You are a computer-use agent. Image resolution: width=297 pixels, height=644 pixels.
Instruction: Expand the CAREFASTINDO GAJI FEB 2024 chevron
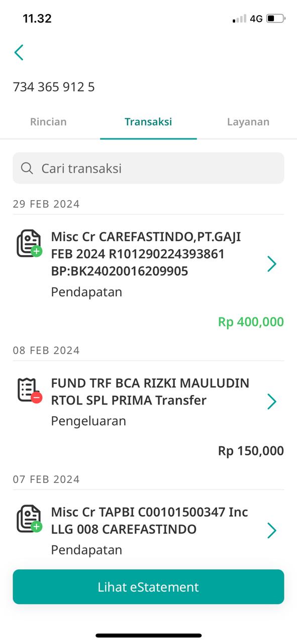(x=272, y=264)
